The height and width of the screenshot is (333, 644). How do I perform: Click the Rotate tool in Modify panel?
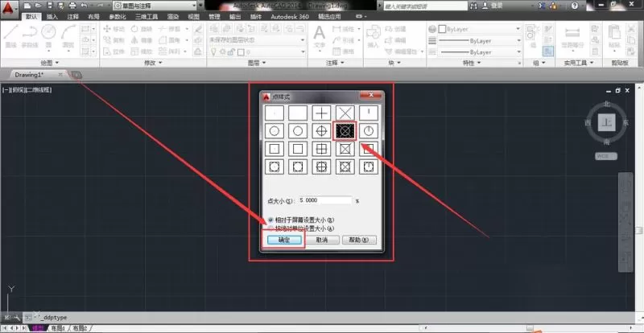click(142, 29)
